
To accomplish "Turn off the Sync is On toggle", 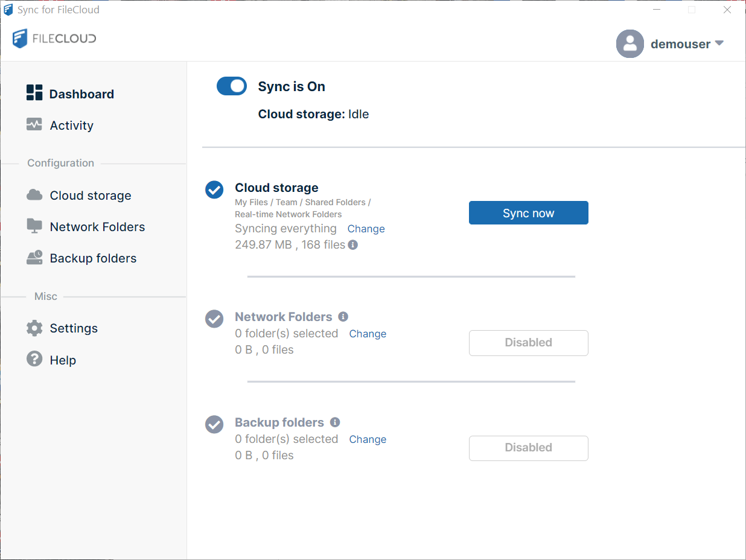I will click(232, 86).
